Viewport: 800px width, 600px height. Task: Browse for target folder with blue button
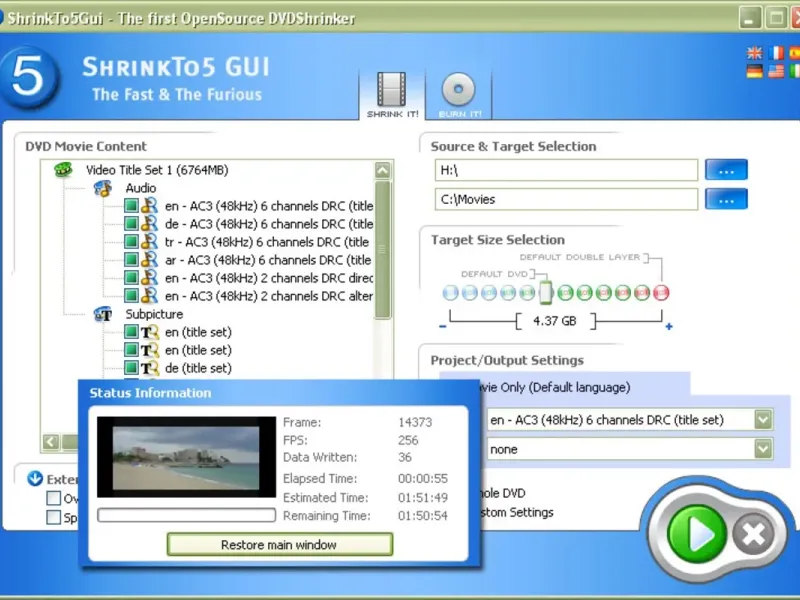726,199
